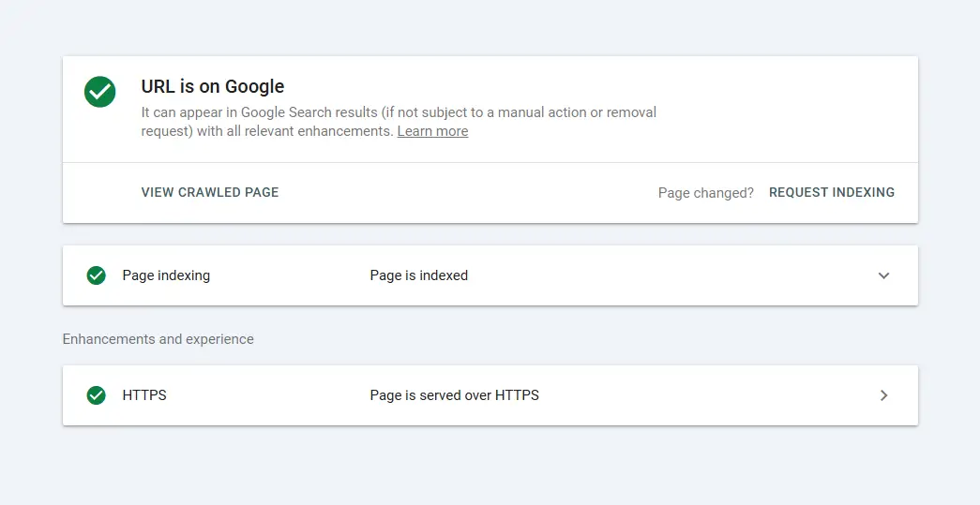This screenshot has height=505, width=980.
Task: Click the green check icon for Page indexing
Action: pos(96,275)
